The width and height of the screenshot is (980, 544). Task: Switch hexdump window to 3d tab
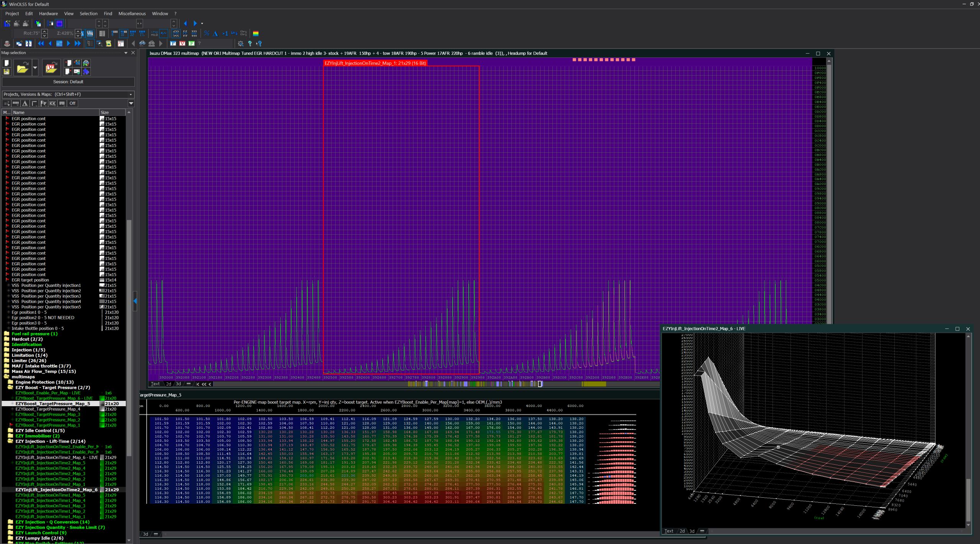(x=178, y=384)
